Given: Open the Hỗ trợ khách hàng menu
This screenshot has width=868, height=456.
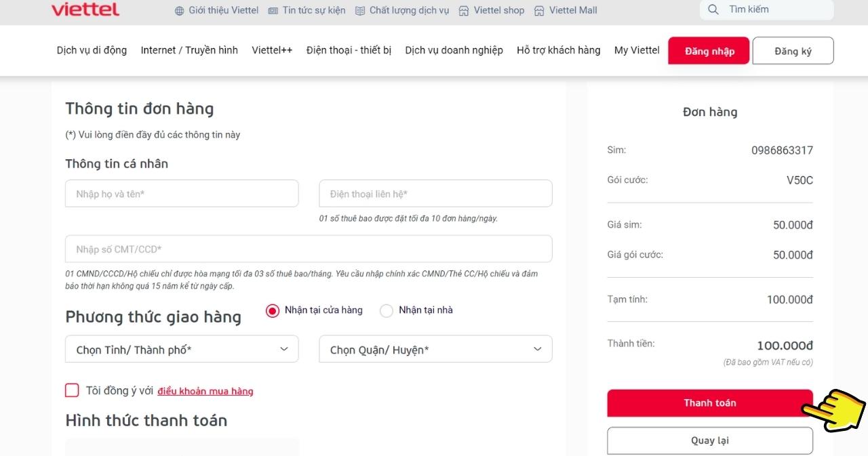Looking at the screenshot, I should 559,50.
